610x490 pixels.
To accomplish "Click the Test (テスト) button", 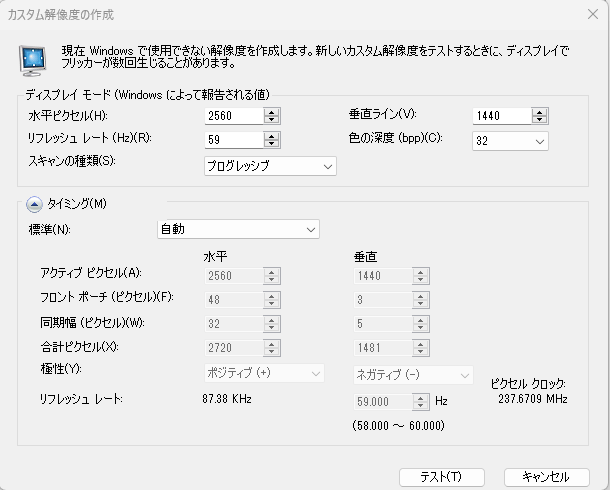I will 442,477.
